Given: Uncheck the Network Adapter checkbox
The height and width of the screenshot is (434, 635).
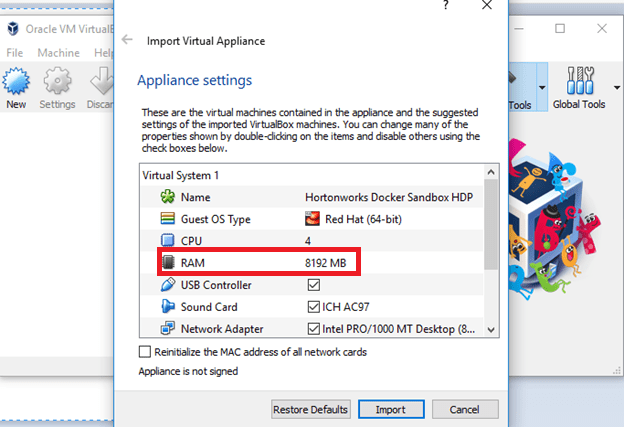Looking at the screenshot, I should (x=313, y=328).
